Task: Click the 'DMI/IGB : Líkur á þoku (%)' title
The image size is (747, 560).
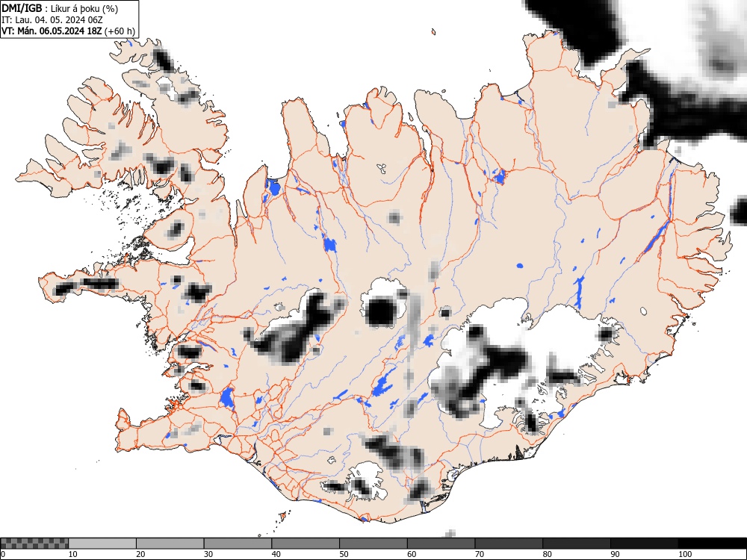Action: [x=60, y=8]
